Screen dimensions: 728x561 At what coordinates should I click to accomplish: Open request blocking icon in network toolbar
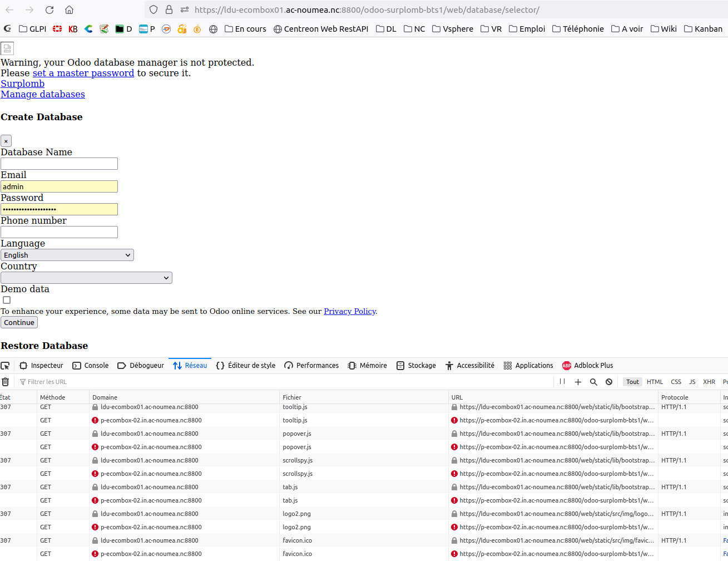click(609, 382)
